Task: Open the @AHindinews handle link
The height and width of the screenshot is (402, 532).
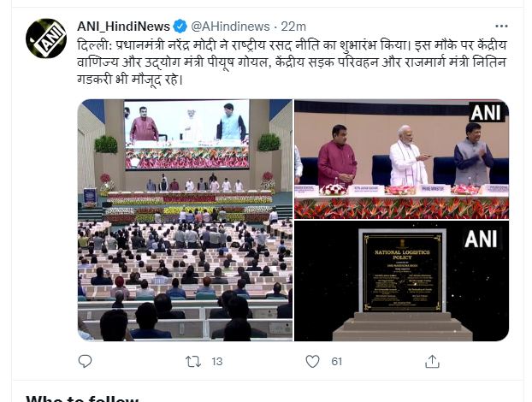Action: (230, 27)
